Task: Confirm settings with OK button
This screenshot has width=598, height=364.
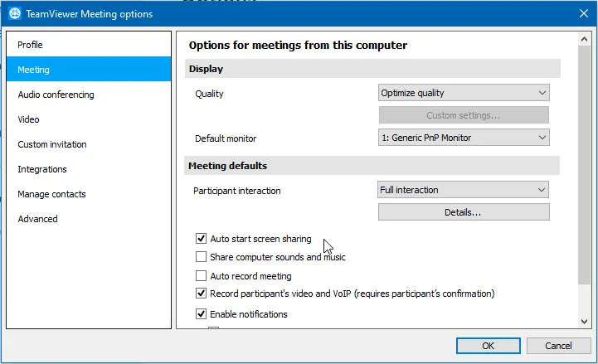Action: pyautogui.click(x=489, y=346)
